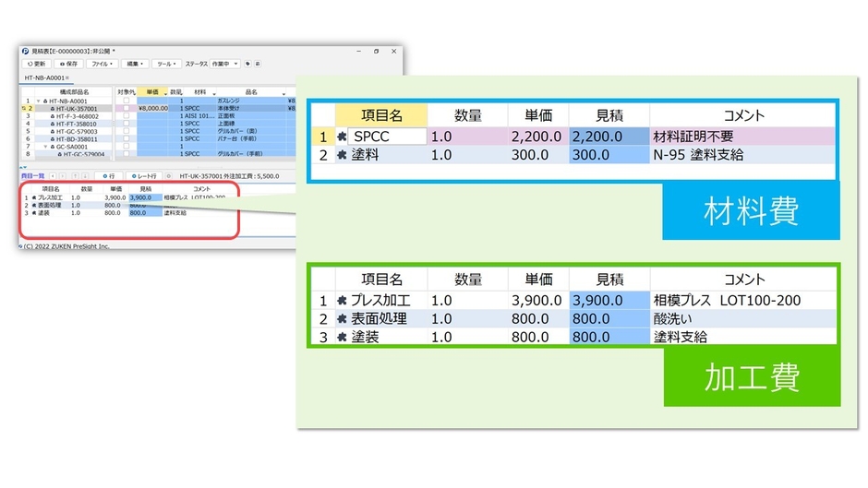Click the down arrow icon in the item list toolbar
This screenshot has width=868, height=488.
click(x=85, y=175)
